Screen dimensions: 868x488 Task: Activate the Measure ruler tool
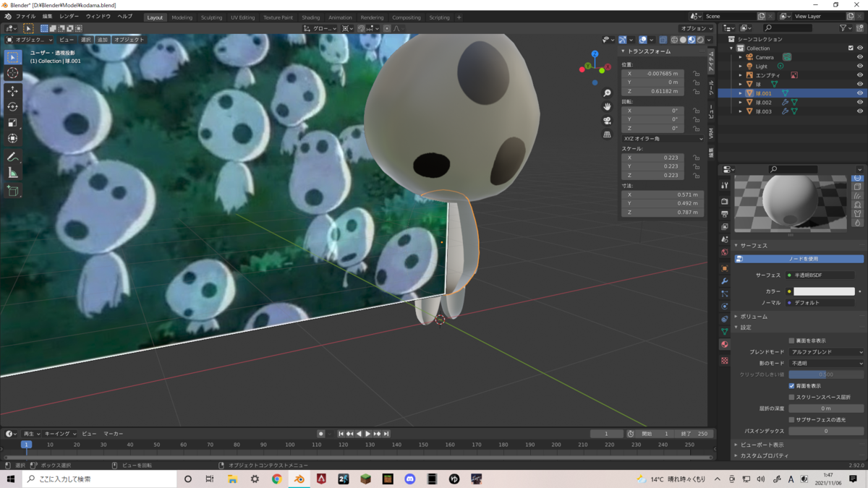(13, 173)
